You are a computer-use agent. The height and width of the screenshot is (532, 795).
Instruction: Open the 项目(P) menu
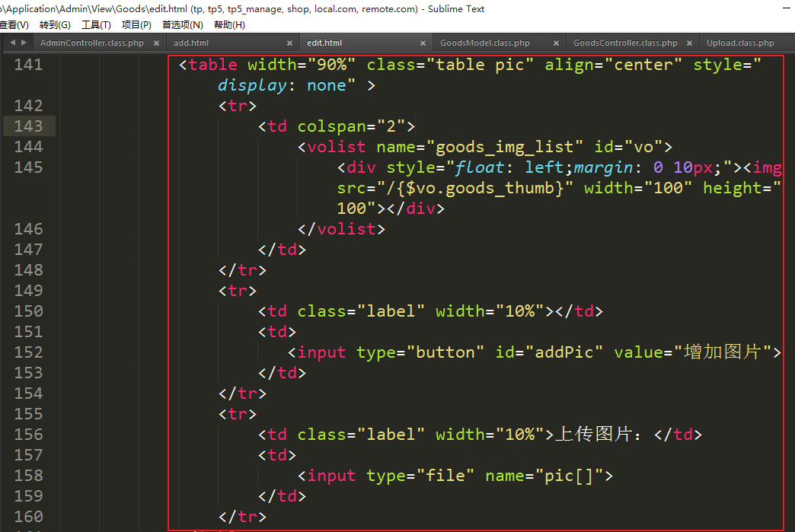point(136,25)
